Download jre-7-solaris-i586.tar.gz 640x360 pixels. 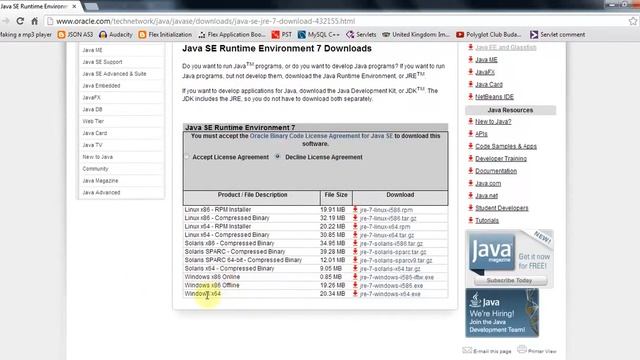[x=391, y=244]
